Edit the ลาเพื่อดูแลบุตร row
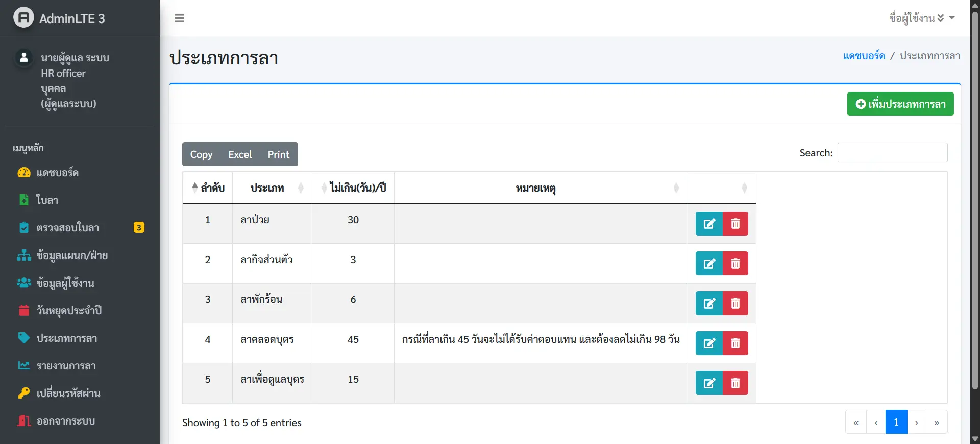The width and height of the screenshot is (980, 444). coord(709,383)
